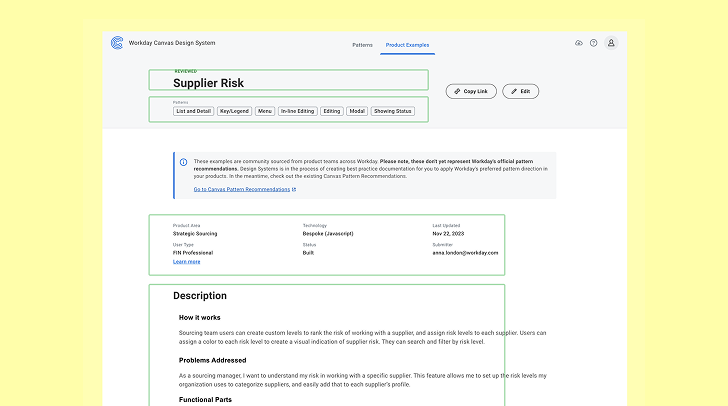Click the Workday Canvas logo icon
Viewport: 728px width, 406px height.
(116, 43)
